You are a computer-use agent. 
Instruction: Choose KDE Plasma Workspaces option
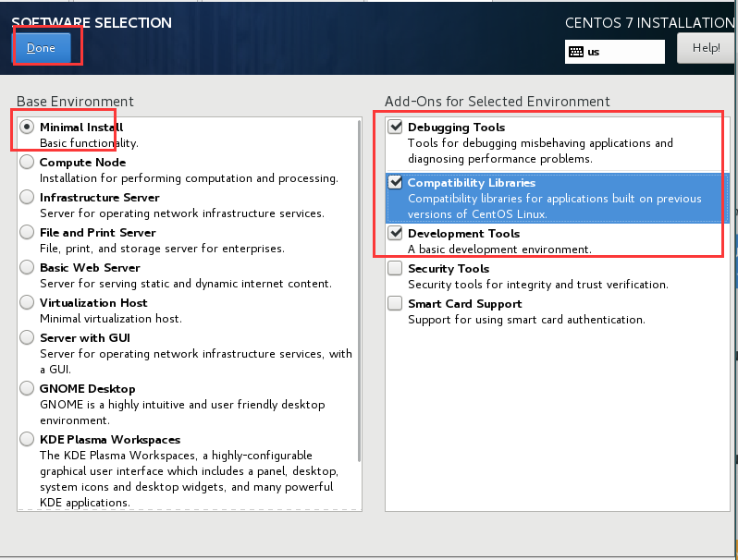27,440
